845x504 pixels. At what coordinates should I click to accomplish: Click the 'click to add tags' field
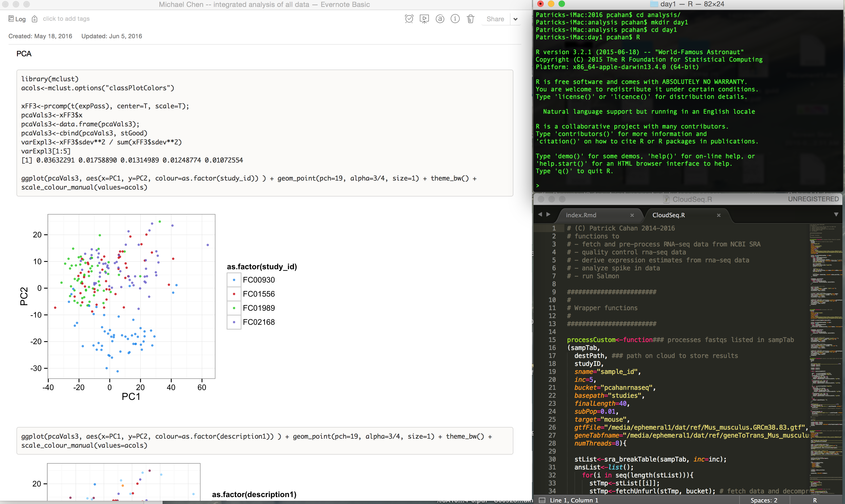coord(66,19)
